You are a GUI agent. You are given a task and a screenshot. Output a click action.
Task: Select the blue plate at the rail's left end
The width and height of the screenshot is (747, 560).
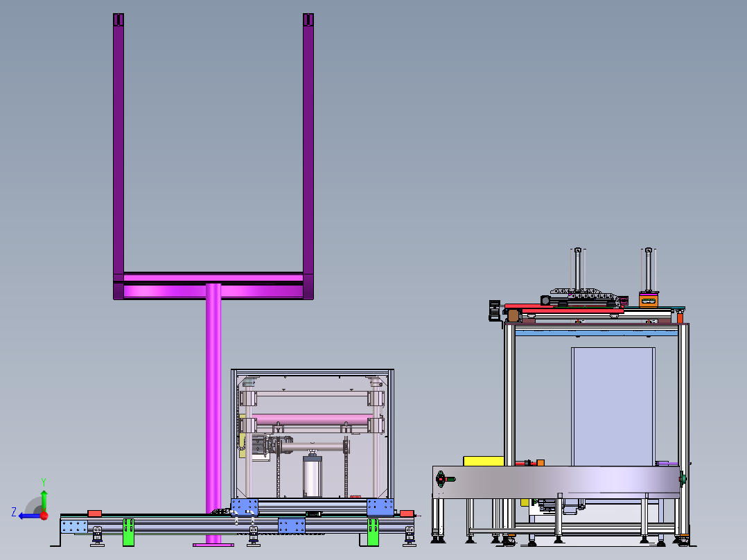click(74, 527)
